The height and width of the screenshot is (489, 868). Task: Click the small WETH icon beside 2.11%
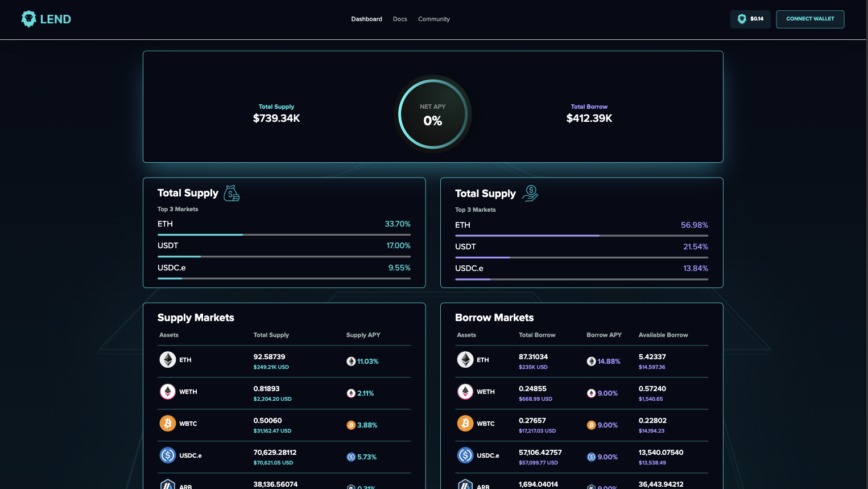pos(351,393)
